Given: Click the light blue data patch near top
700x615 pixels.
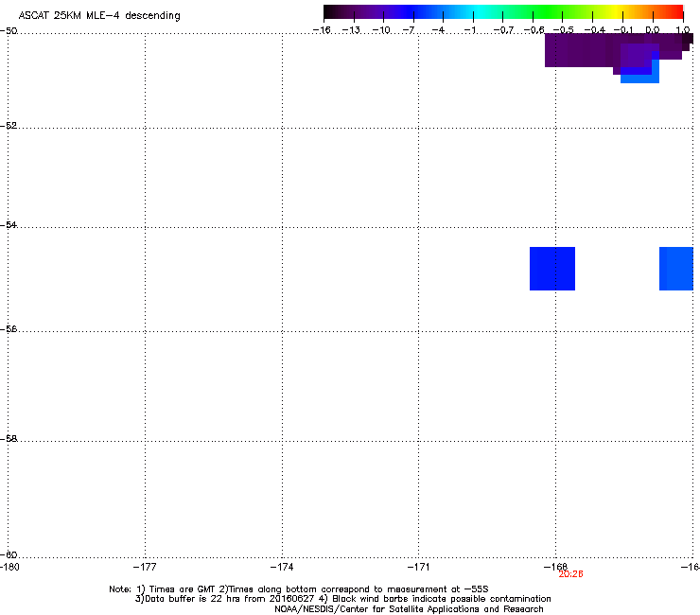Looking at the screenshot, I should (x=640, y=79).
